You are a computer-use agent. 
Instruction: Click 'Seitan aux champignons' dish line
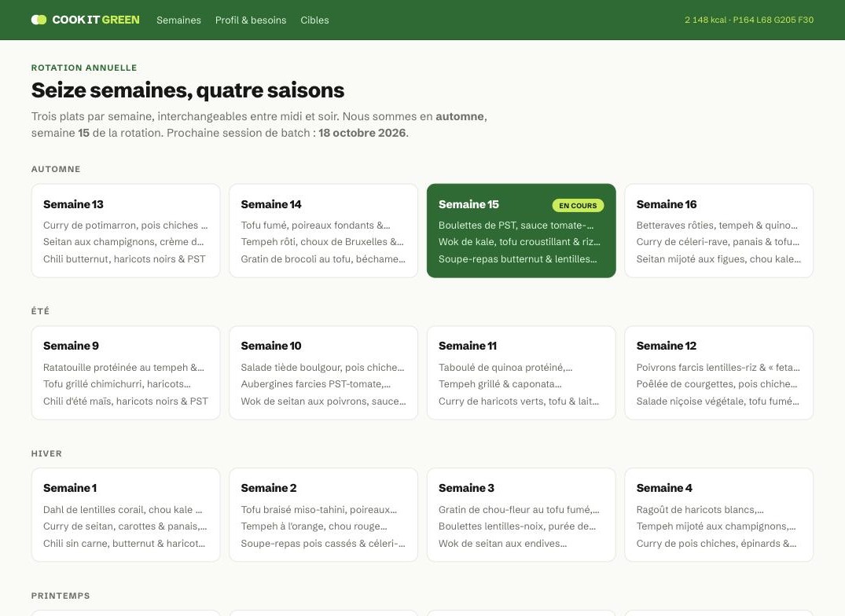(x=123, y=242)
